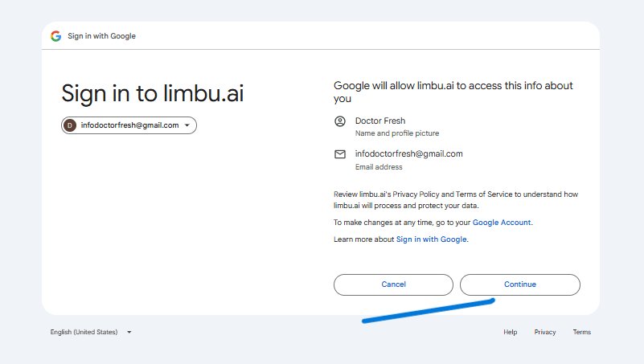Click the Continue button

coord(520,284)
